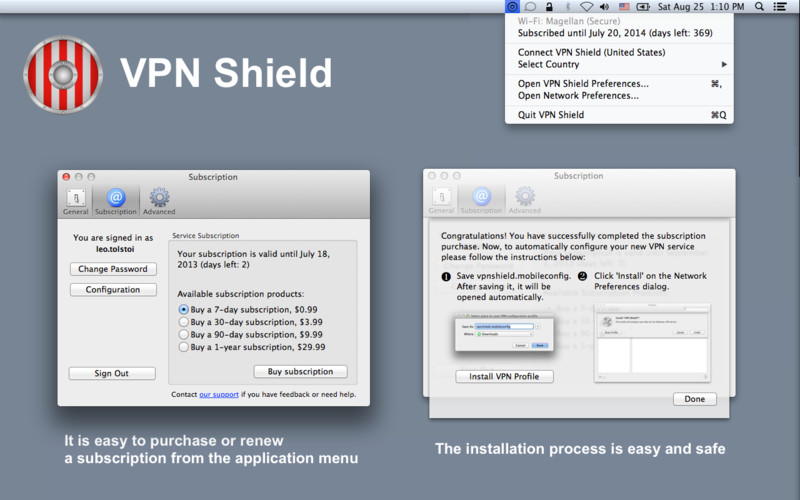Click the Buy subscription button
The height and width of the screenshot is (500, 800).
tap(301, 371)
